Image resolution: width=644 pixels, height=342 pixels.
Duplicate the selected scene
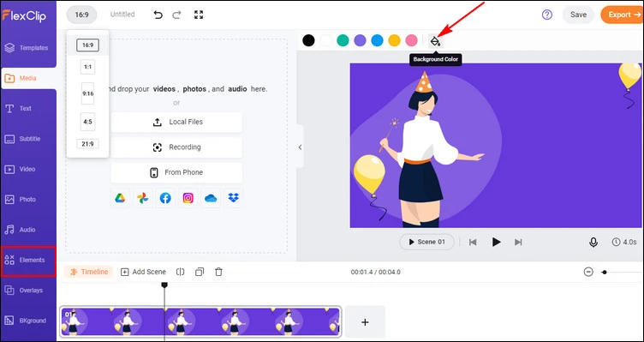pyautogui.click(x=200, y=272)
